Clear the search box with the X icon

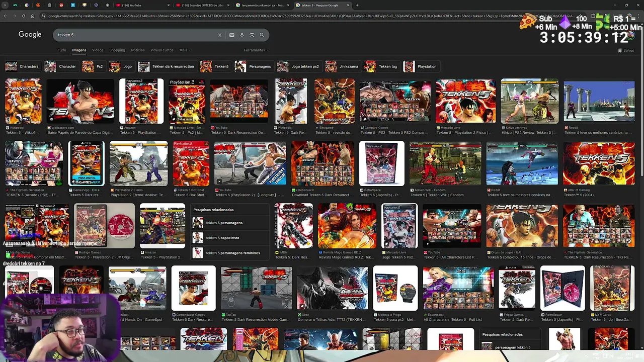tap(219, 35)
